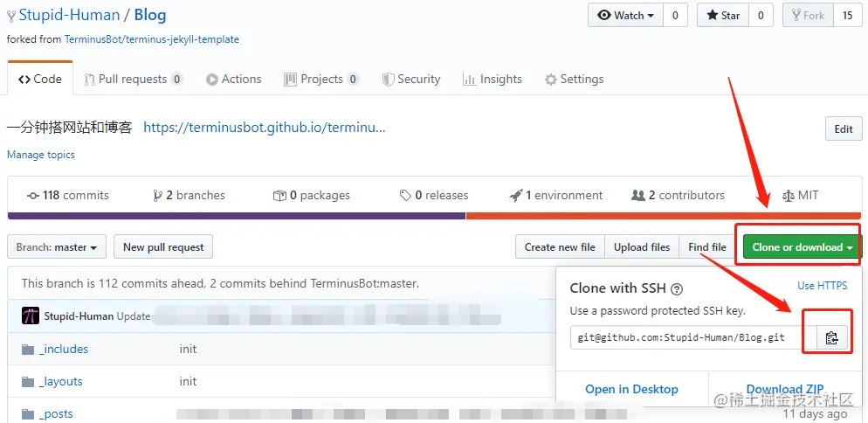Viewport: 868px width, 423px height.
Task: Open Stupid-Human author link in latest commit
Action: (79, 316)
